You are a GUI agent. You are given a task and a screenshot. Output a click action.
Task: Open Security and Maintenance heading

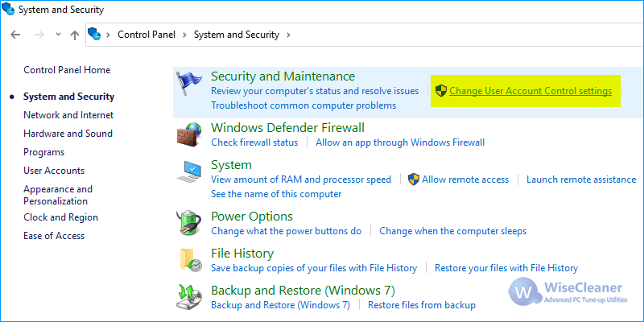point(283,76)
